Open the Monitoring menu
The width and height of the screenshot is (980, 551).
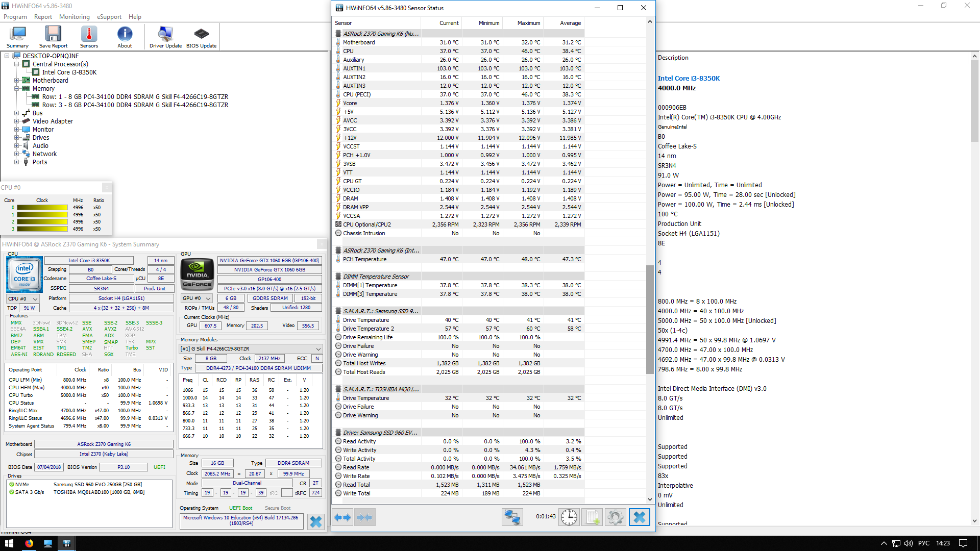[74, 17]
